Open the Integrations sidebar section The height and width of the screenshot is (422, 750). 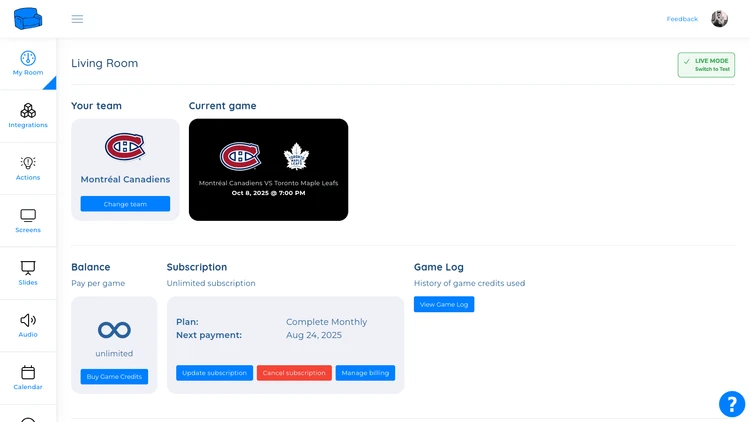[28, 116]
